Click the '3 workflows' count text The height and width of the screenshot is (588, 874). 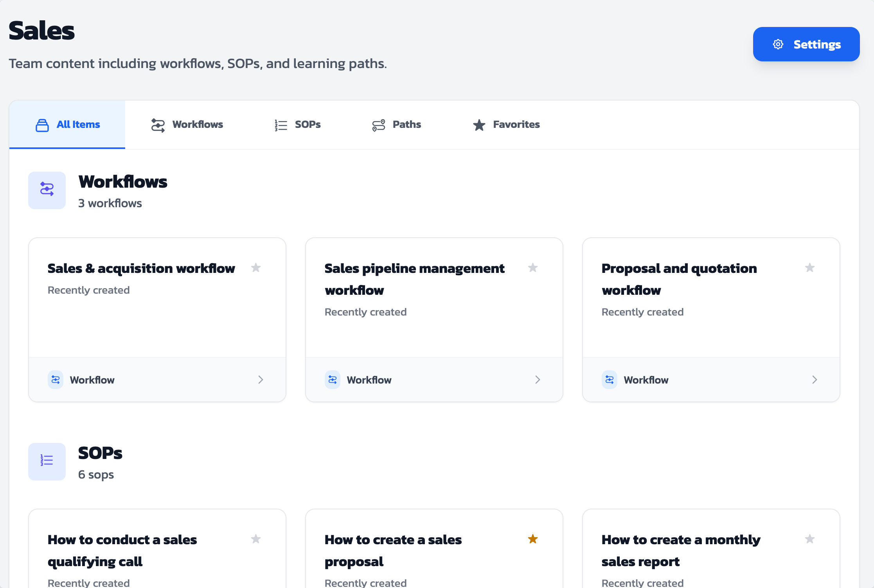(x=110, y=203)
